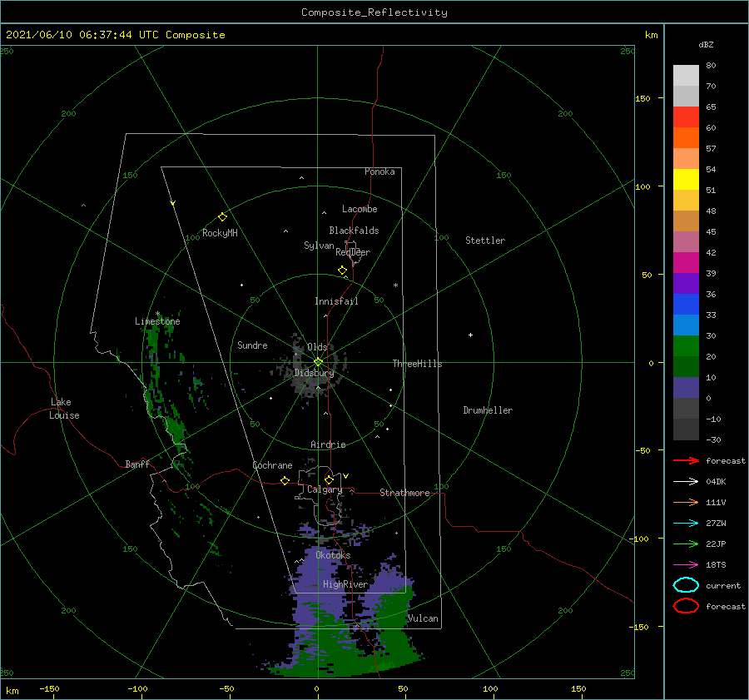Click the Vulcan label
Screen dimensions: 749x700
tap(423, 618)
